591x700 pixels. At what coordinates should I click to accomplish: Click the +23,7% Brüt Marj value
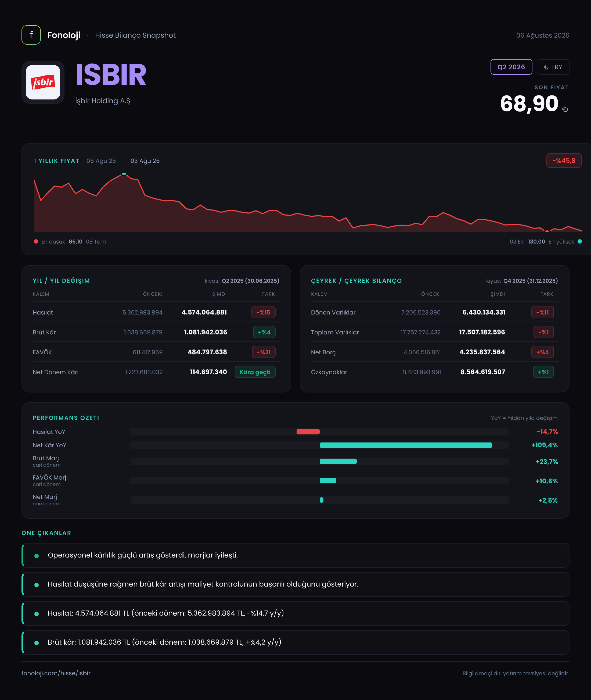coord(547,462)
